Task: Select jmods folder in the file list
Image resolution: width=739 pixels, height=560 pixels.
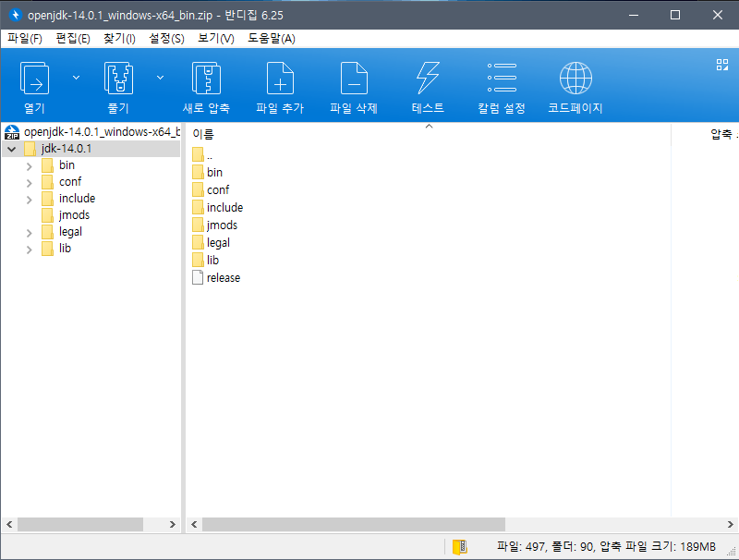Action: click(222, 225)
